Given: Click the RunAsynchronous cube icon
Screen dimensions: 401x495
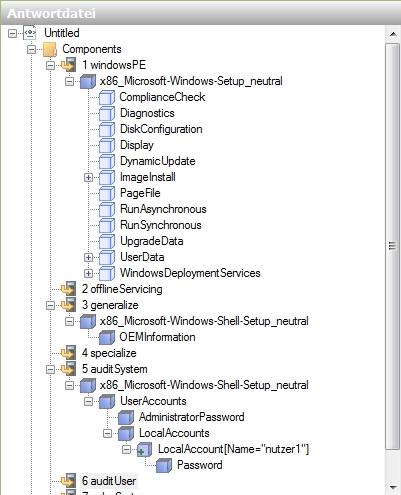Looking at the screenshot, I should tap(107, 209).
